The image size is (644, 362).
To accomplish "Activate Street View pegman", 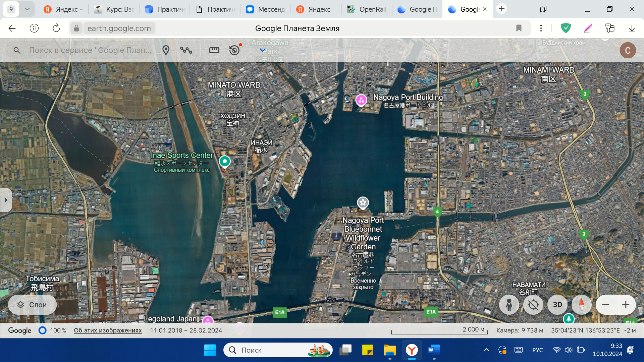I will [509, 305].
